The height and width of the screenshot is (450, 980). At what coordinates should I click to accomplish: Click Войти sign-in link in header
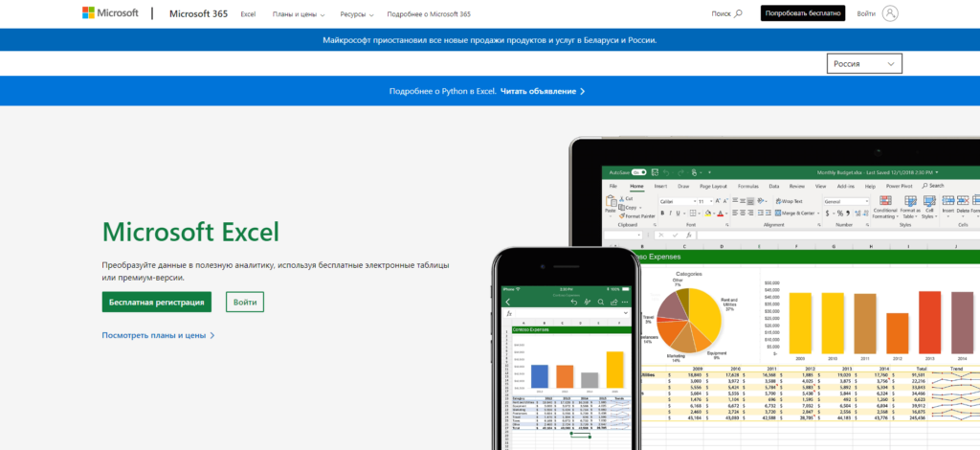click(865, 13)
